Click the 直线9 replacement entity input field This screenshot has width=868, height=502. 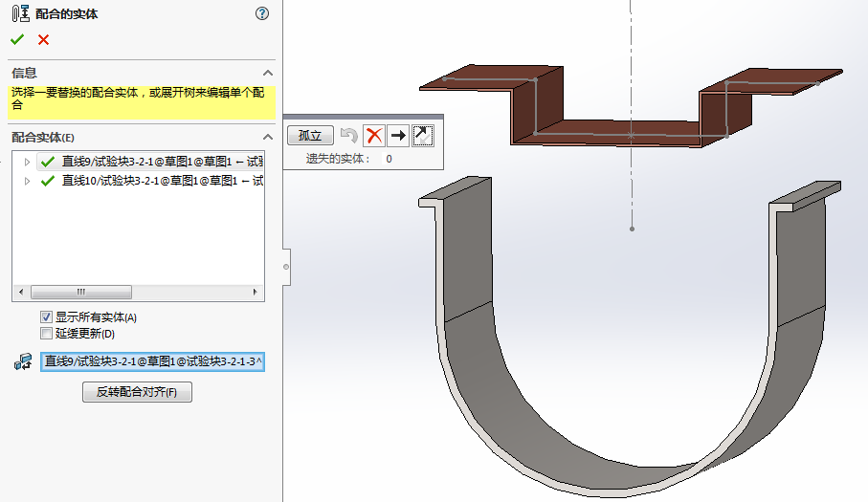point(153,362)
